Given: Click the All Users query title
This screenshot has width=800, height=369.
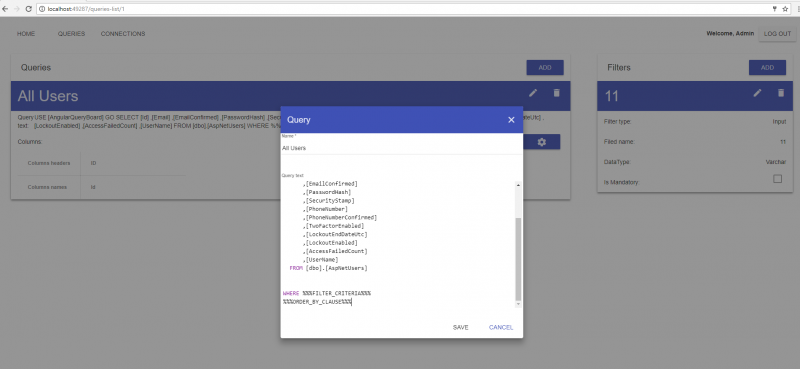Looking at the screenshot, I should pos(48,96).
